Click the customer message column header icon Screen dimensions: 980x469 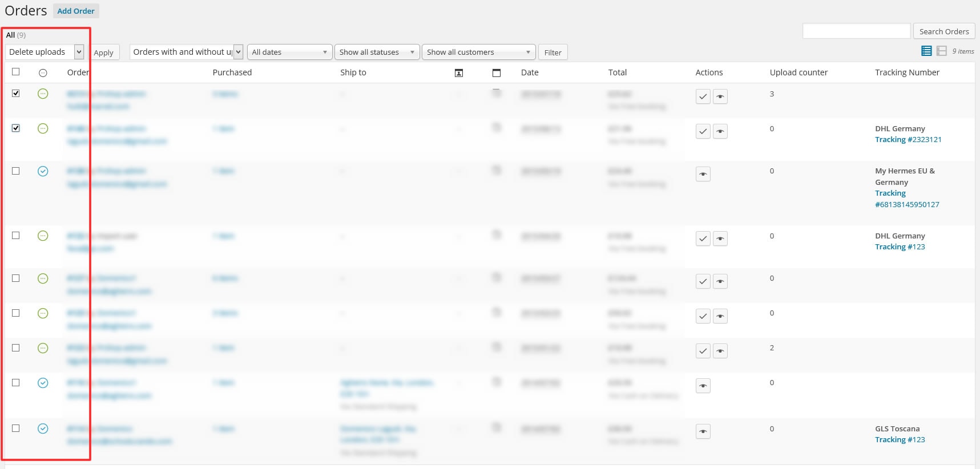point(459,73)
